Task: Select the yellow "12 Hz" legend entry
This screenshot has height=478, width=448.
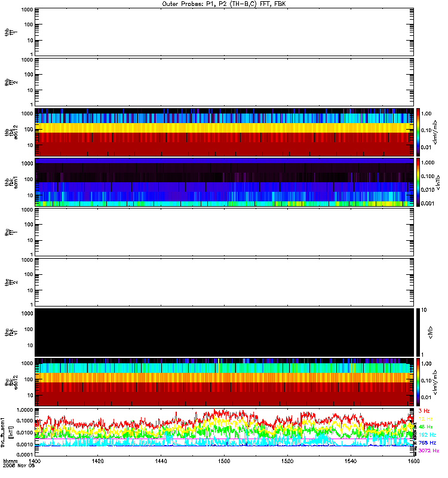Action: click(x=425, y=419)
